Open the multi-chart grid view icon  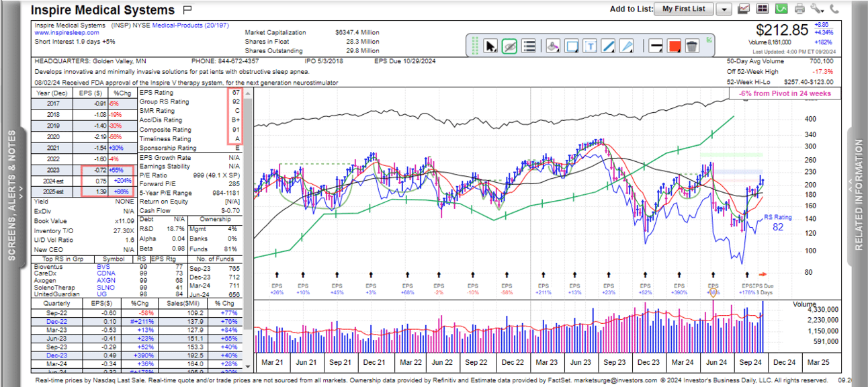(x=763, y=9)
